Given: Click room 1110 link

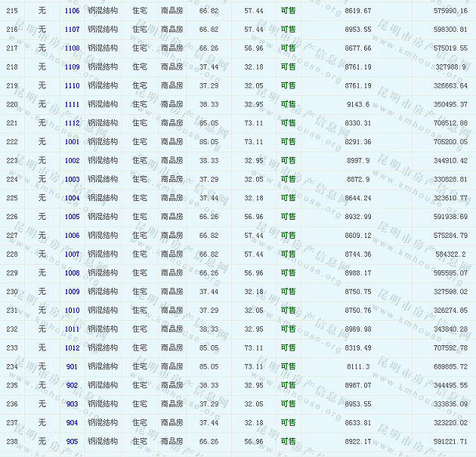Looking at the screenshot, I should [72, 85].
